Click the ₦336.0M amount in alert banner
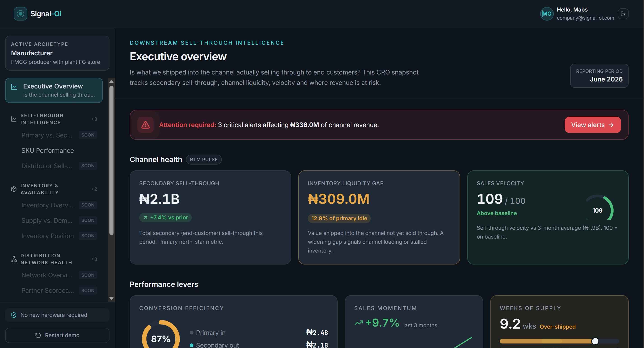Screen dimensions: 644x348 [x=304, y=125]
